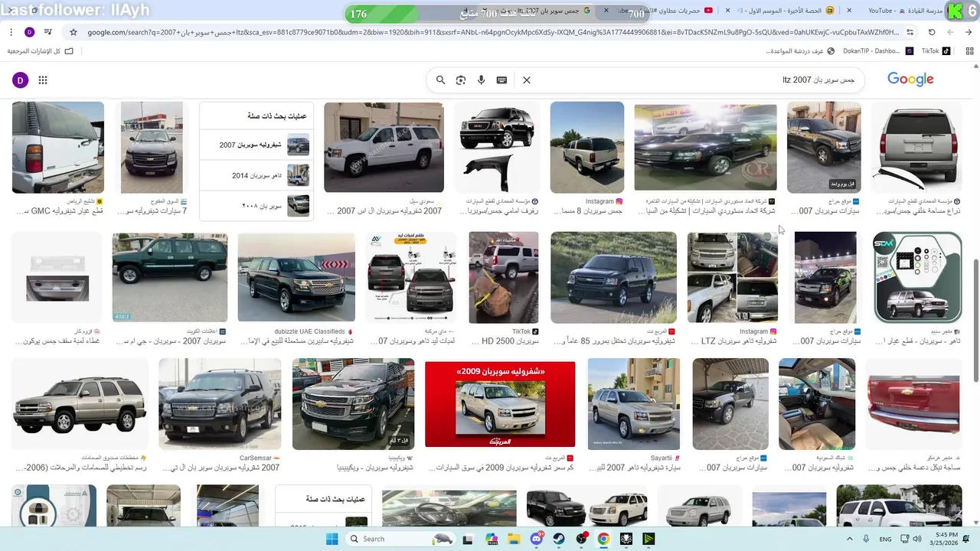Search by image with Google Lens icon

(461, 80)
